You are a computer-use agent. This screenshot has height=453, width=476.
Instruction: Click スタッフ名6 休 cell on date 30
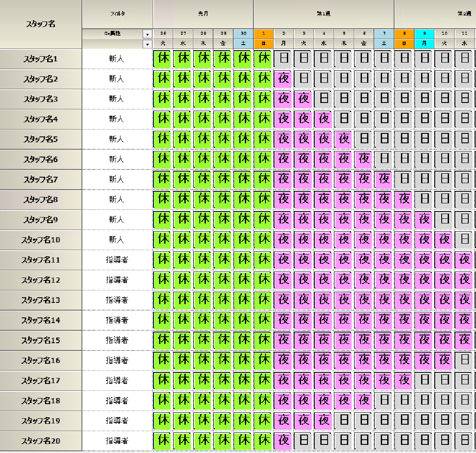pyautogui.click(x=244, y=159)
